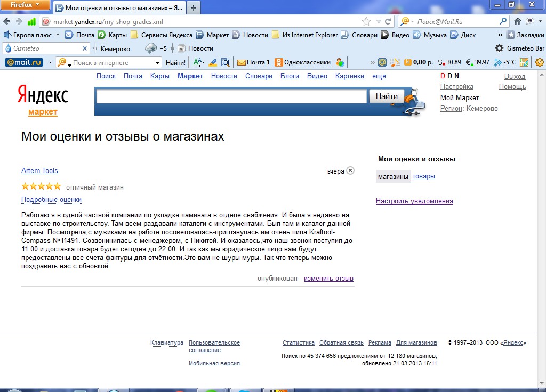Focus the Yandex Market search input field

pyautogui.click(x=231, y=96)
